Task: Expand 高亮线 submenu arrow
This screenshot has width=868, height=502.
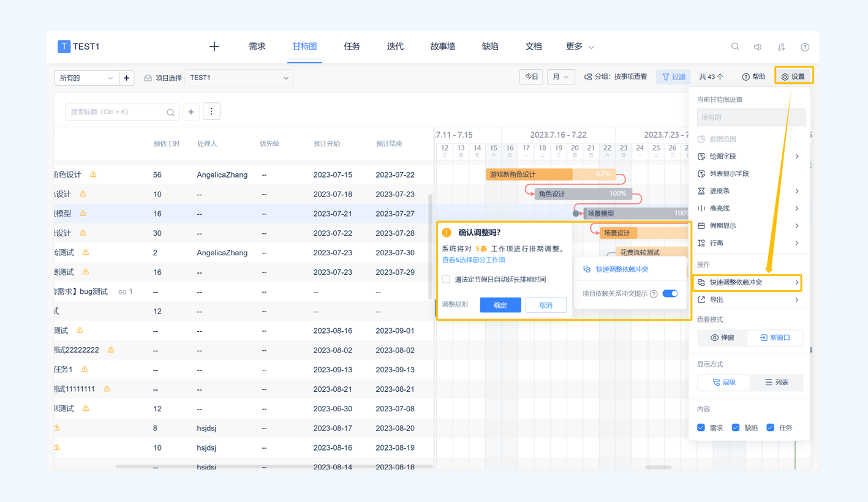Action: tap(797, 208)
